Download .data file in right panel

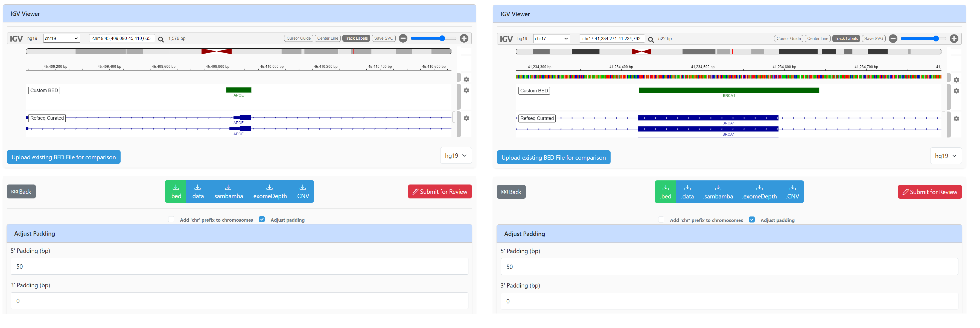[x=687, y=192]
